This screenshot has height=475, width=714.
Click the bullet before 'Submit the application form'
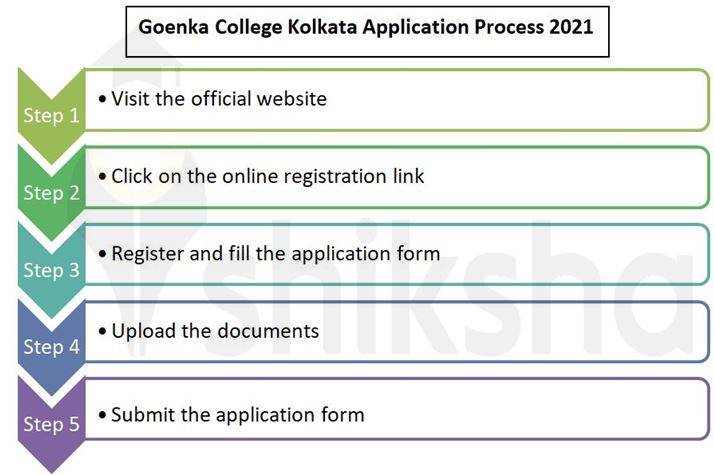coord(103,414)
